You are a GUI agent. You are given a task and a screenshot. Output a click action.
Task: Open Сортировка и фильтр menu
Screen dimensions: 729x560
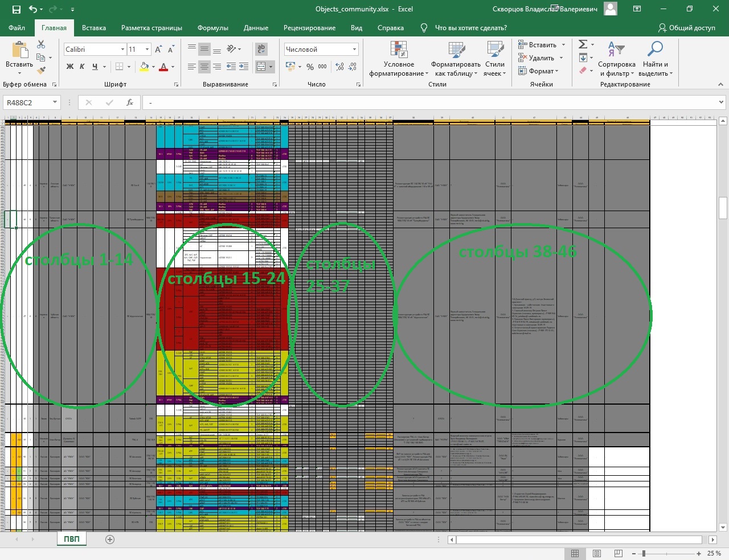(617, 59)
